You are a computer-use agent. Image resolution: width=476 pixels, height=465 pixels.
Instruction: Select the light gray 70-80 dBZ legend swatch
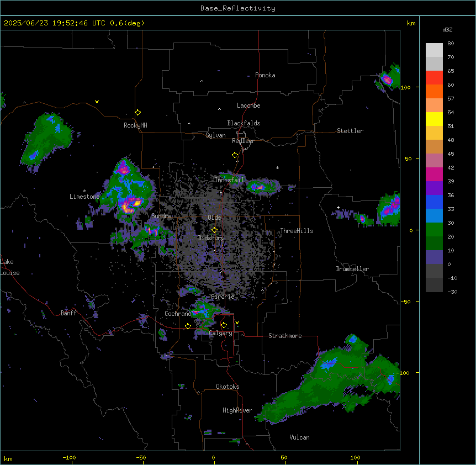pos(434,50)
